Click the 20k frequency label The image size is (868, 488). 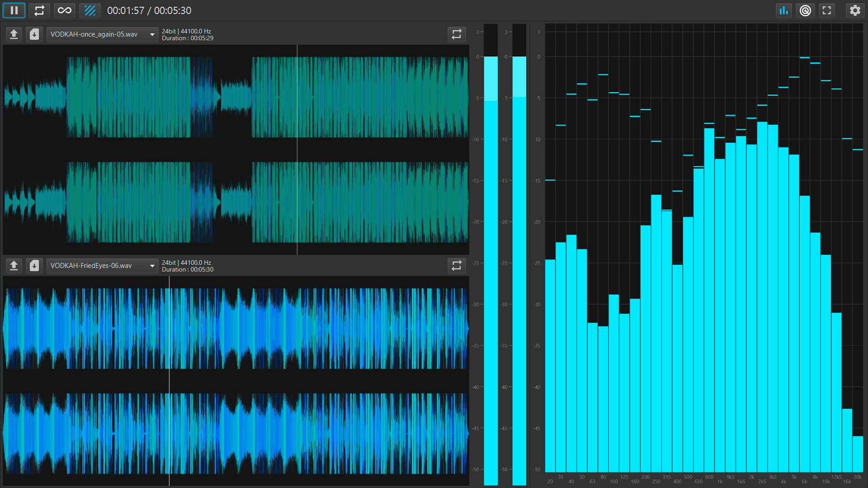point(858,477)
